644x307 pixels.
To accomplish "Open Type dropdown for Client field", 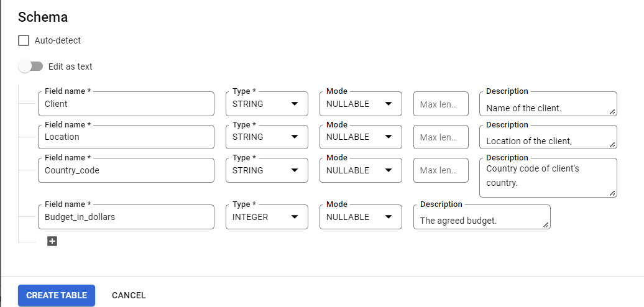I will [x=267, y=104].
